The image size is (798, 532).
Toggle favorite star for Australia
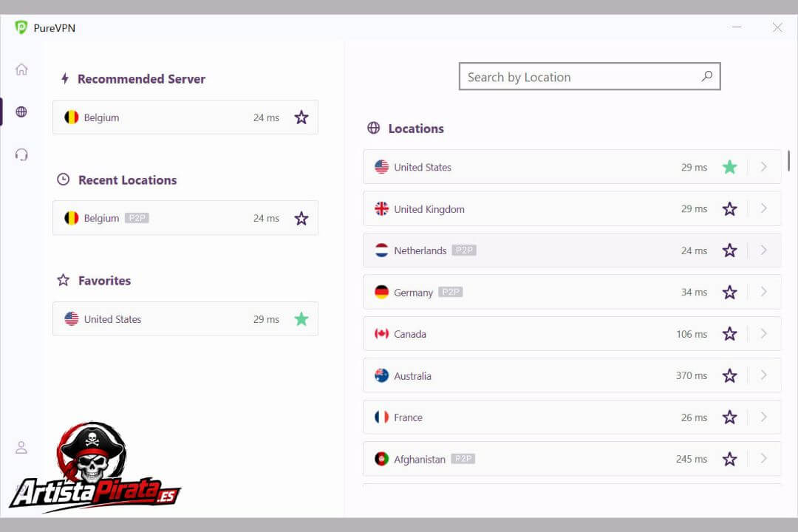click(730, 375)
